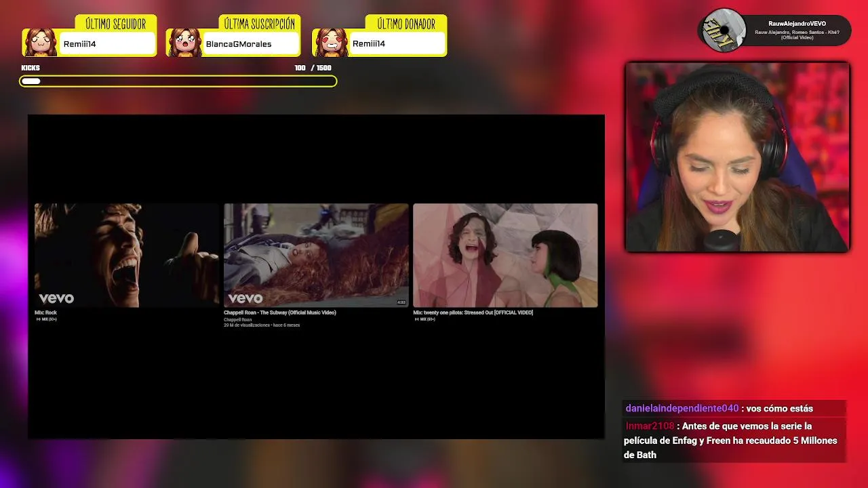
Task: Click 'Mix: twenty one pilots: Stressed Out' title
Action: (473, 312)
